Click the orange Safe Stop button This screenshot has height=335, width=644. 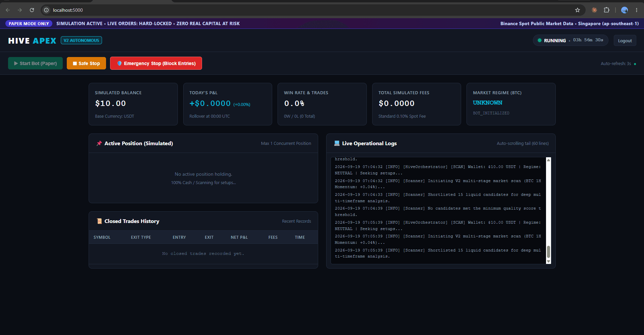pyautogui.click(x=86, y=63)
